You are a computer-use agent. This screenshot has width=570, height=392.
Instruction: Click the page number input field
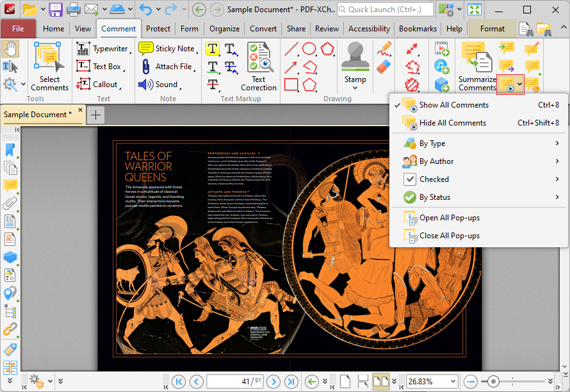click(x=235, y=382)
